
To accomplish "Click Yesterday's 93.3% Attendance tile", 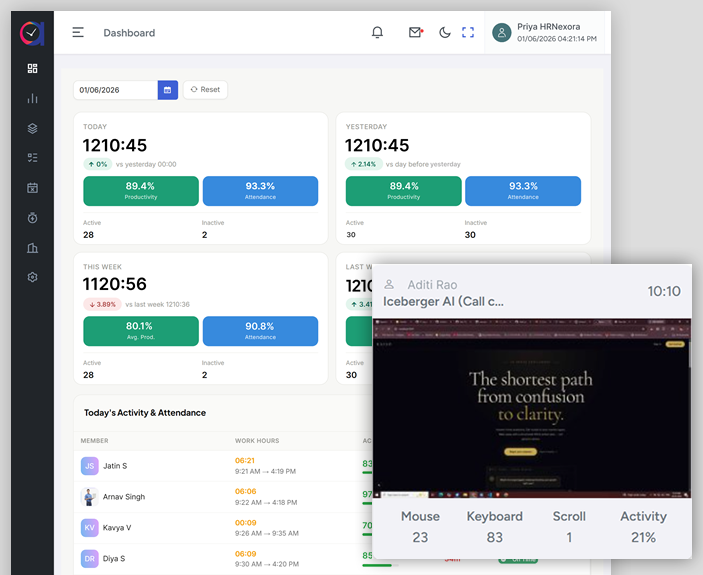I will 523,191.
